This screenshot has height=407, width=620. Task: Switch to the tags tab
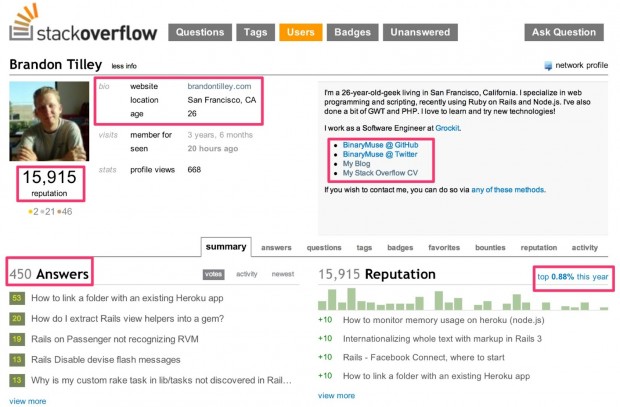point(364,248)
